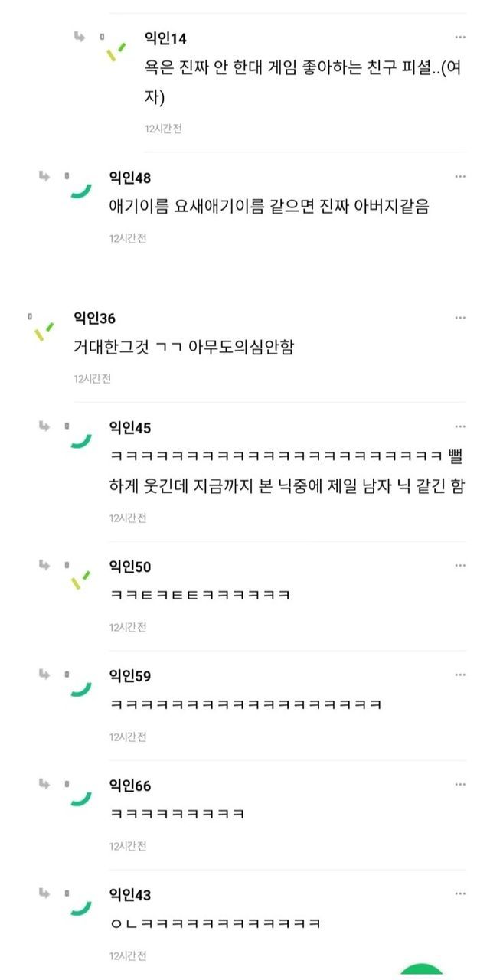490x980 pixels.
Task: Click 익인50's profile avatar
Action: pos(80,580)
